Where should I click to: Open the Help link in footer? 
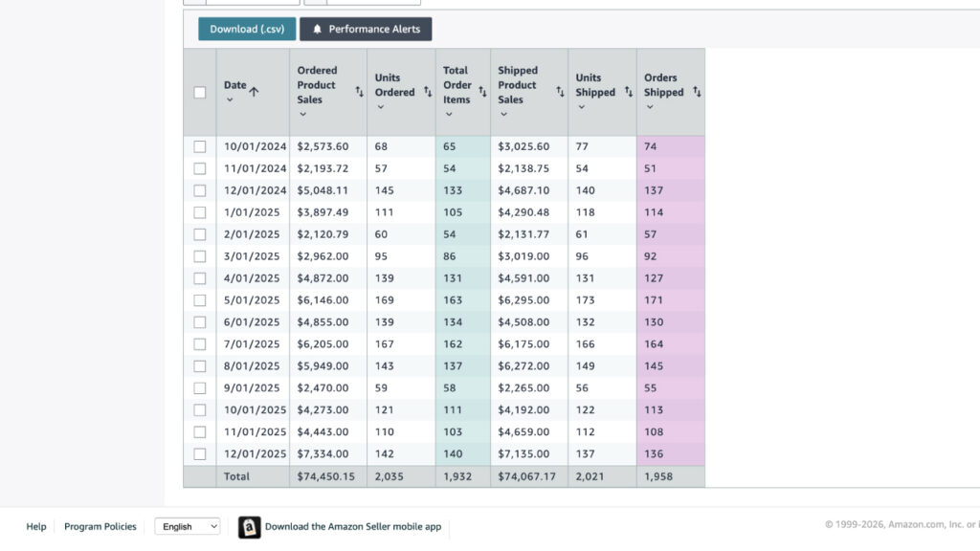point(36,527)
